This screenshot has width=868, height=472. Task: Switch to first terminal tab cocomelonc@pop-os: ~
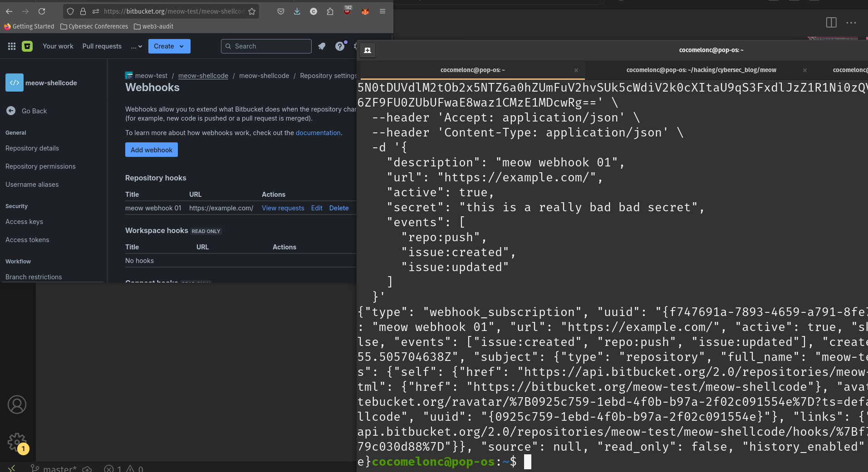point(472,70)
